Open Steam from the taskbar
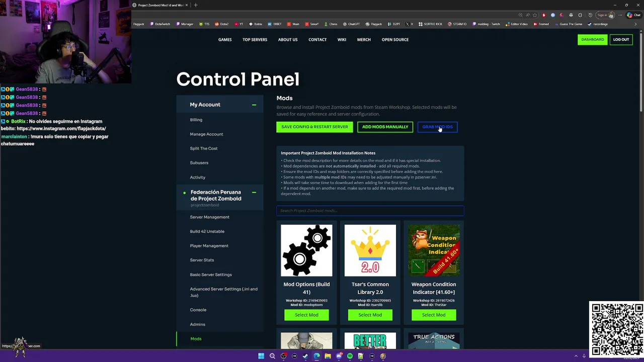Screen dimensions: 644x362 [x=305, y=356]
